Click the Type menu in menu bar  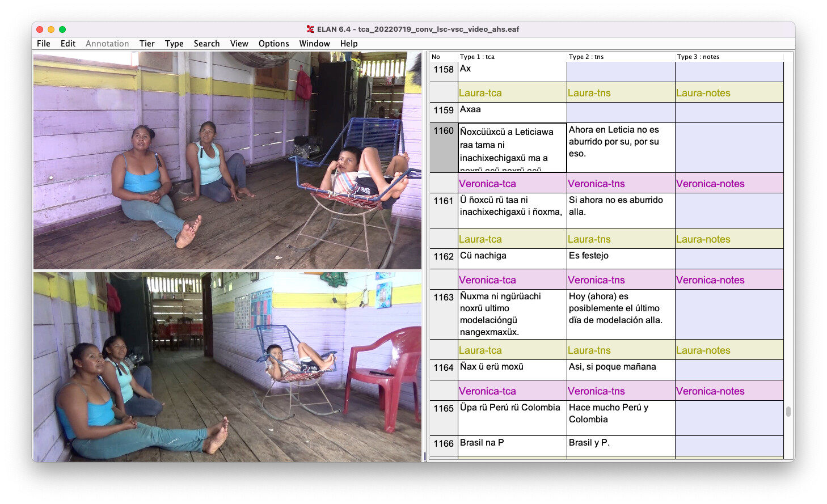coord(174,44)
